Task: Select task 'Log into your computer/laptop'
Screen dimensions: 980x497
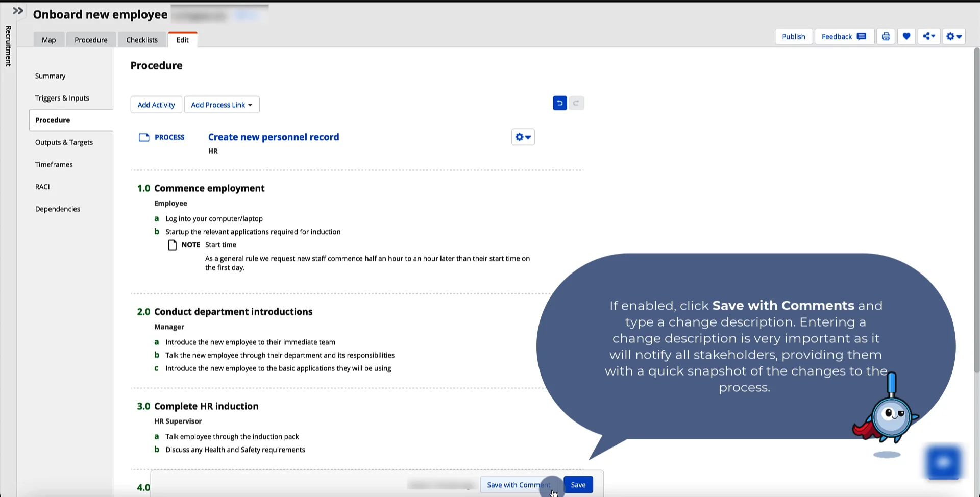Action: (x=214, y=218)
